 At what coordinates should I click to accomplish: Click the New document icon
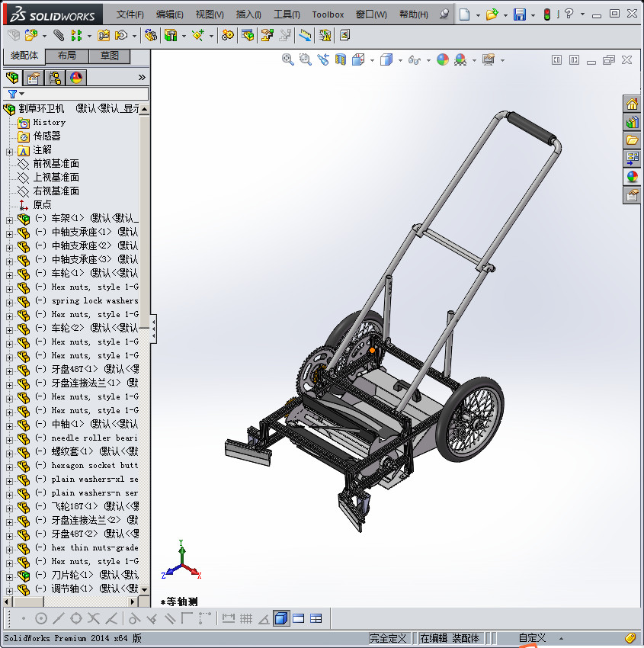464,14
